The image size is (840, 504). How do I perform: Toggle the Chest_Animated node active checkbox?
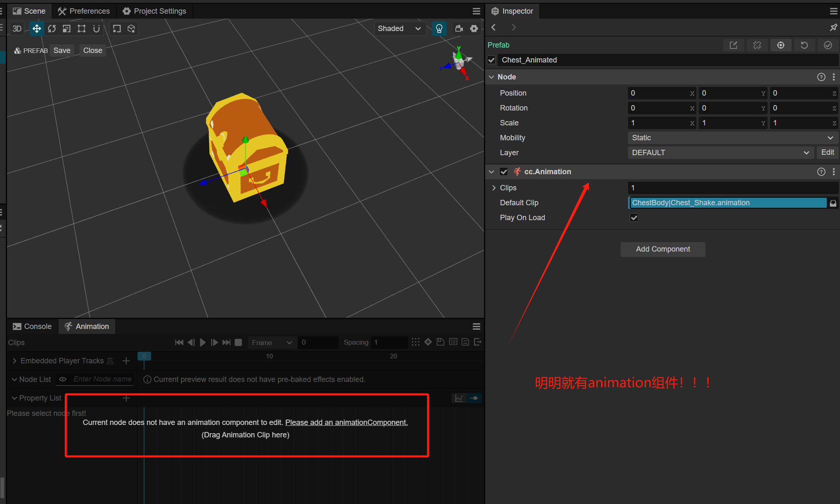[491, 60]
